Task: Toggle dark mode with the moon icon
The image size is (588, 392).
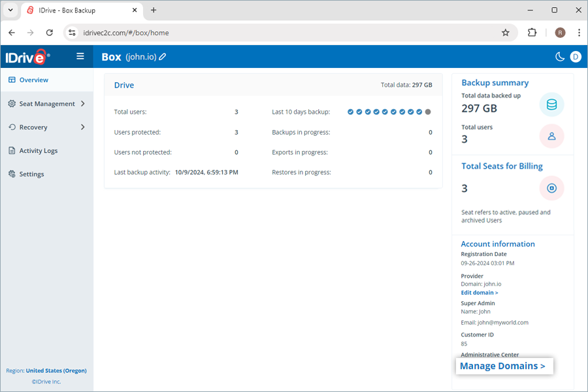Action: pyautogui.click(x=560, y=57)
